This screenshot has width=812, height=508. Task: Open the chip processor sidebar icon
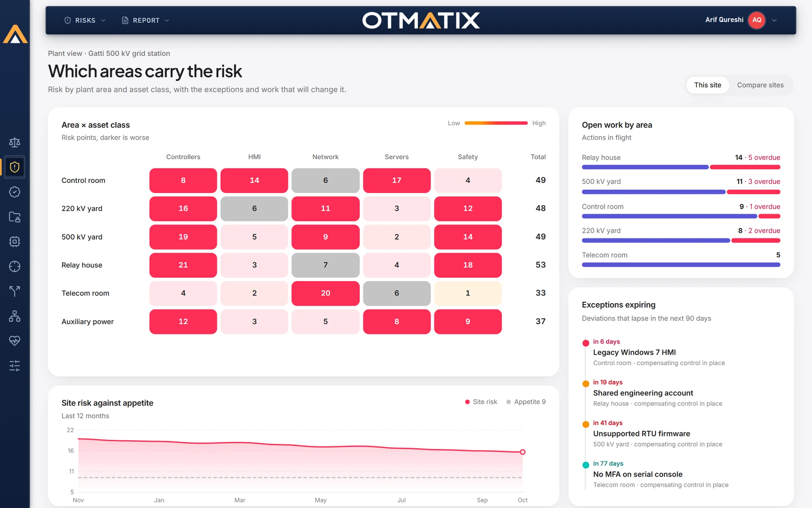pyautogui.click(x=15, y=242)
